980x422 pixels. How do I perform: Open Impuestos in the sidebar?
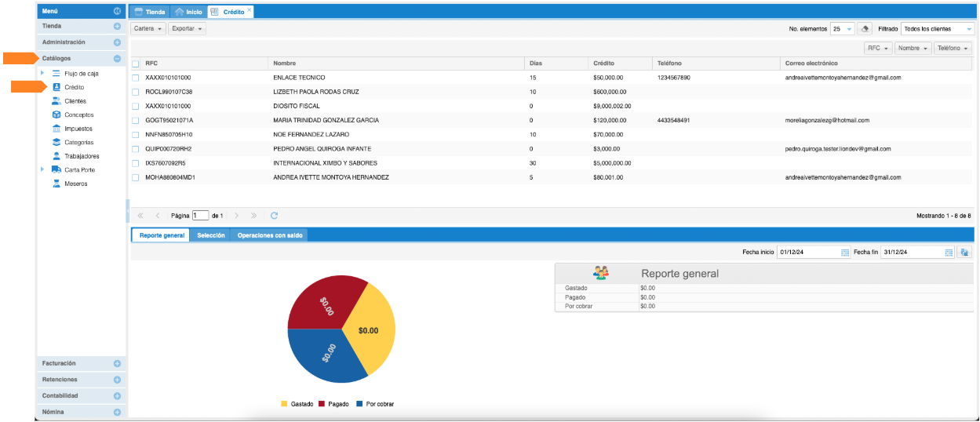[x=78, y=129]
